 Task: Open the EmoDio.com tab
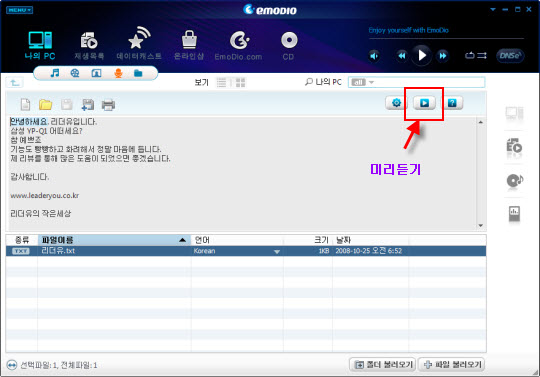coord(238,46)
